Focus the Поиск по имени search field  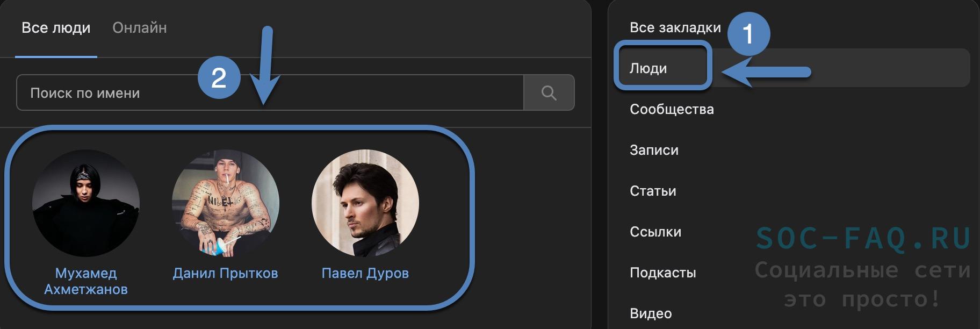(269, 93)
